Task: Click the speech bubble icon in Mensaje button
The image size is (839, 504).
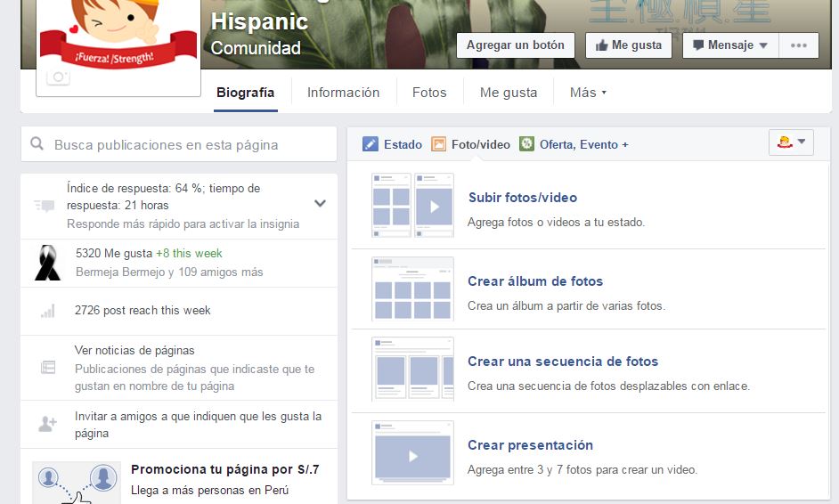Action: point(697,45)
